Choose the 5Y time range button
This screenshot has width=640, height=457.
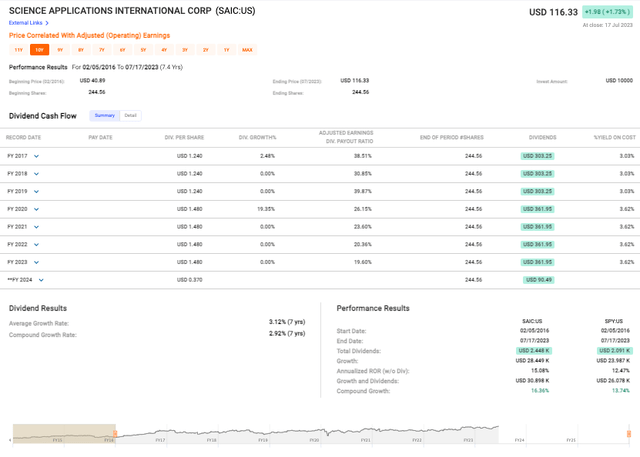144,50
